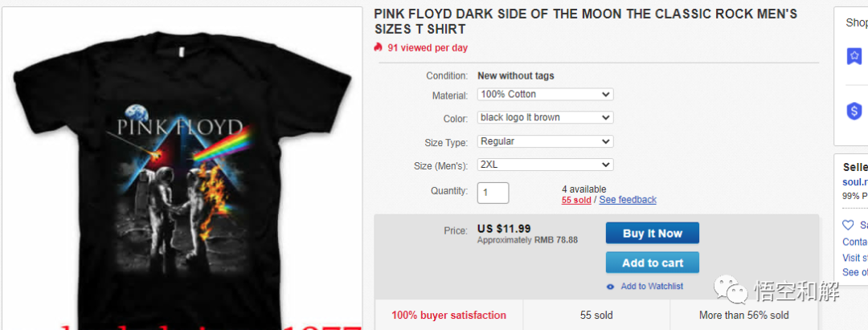
Task: Open the Size Type dropdown set to Regular
Action: point(545,141)
